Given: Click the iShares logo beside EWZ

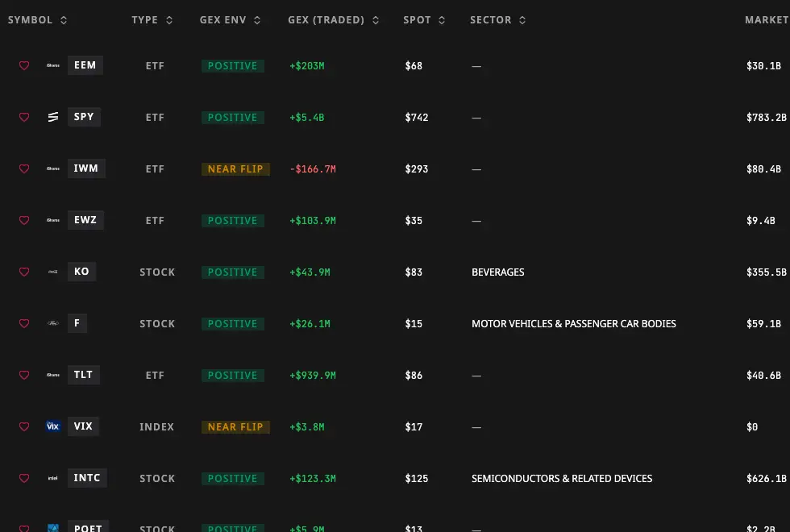Looking at the screenshot, I should click(x=53, y=220).
